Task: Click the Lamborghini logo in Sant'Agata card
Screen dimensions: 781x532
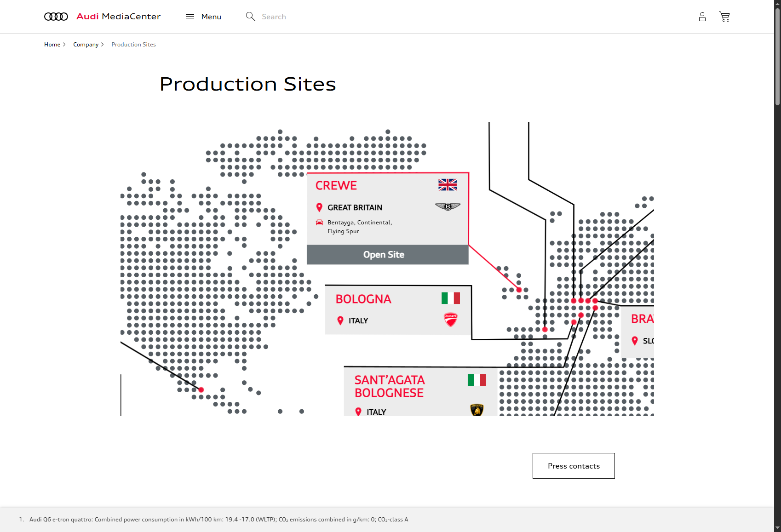Action: (477, 409)
